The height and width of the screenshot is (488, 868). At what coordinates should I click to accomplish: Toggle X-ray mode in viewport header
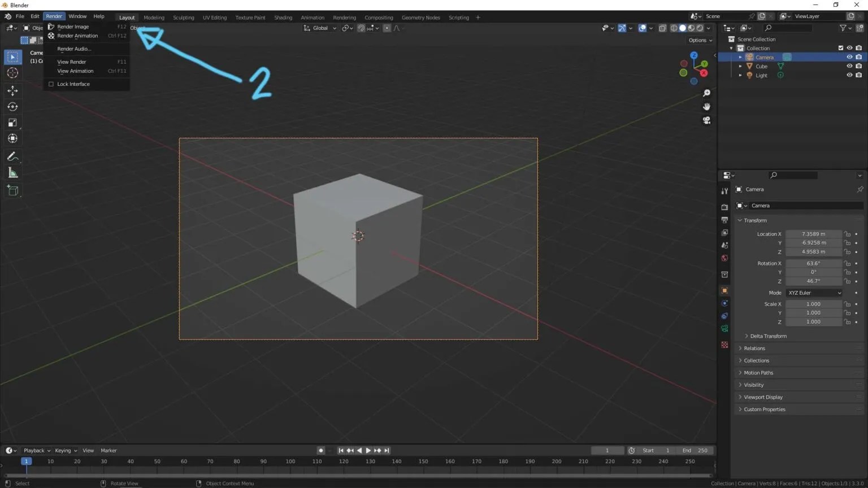662,28
